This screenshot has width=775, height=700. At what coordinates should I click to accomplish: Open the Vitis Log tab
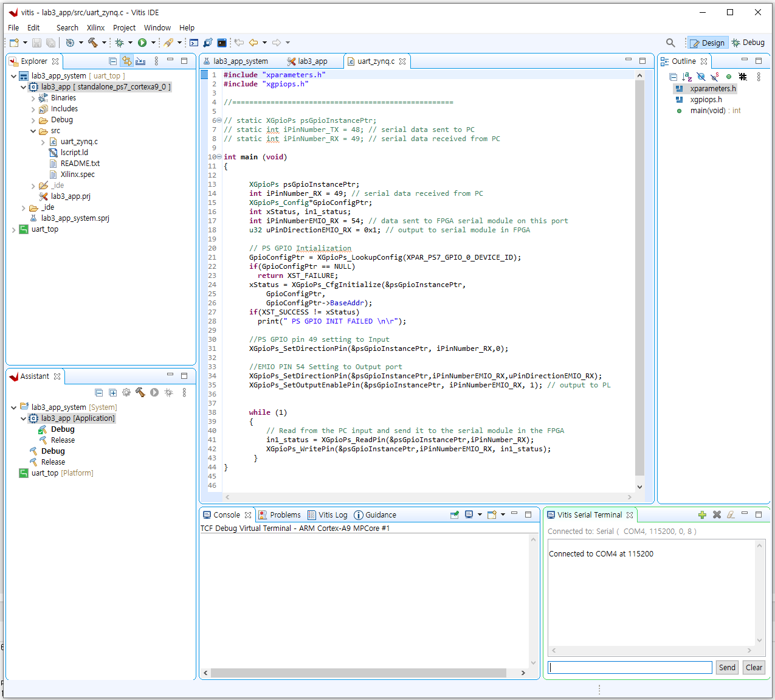tap(328, 515)
